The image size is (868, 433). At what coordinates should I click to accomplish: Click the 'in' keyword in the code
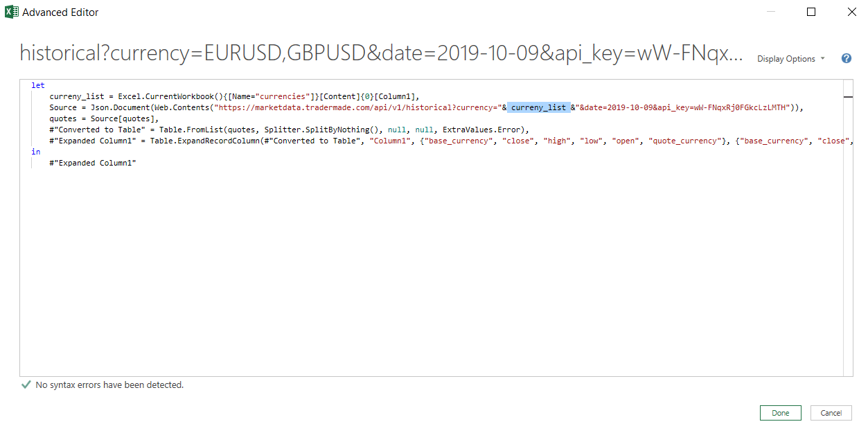[35, 152]
